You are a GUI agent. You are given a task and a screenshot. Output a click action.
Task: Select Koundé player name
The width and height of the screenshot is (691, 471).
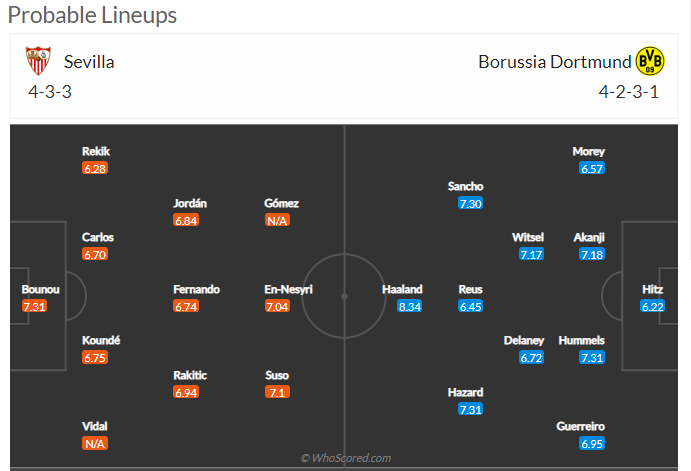coord(99,340)
